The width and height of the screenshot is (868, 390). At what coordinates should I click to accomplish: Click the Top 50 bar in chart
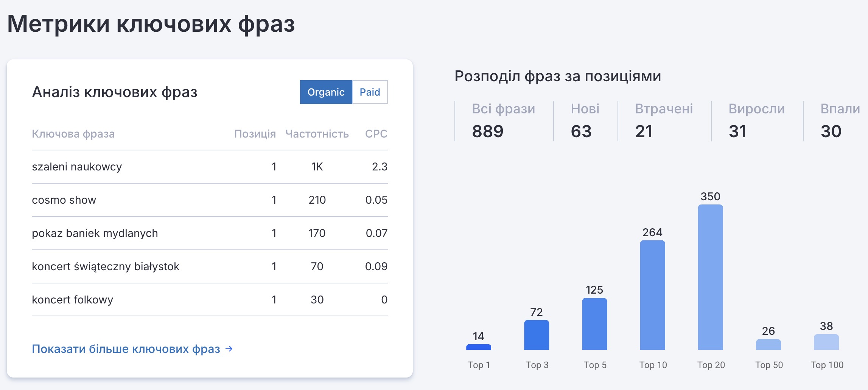point(768,345)
